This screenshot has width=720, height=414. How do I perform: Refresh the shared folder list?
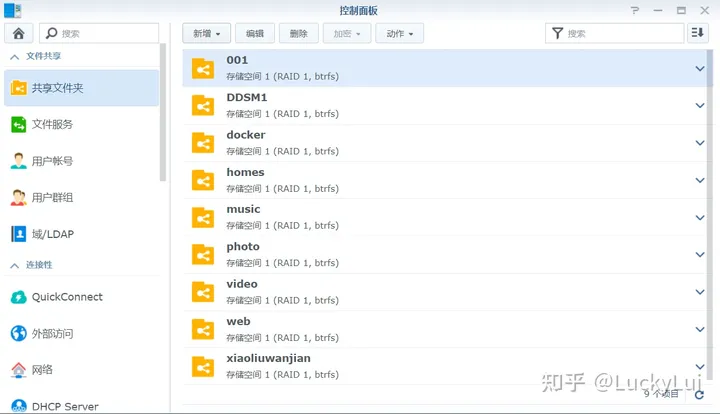coord(700,395)
